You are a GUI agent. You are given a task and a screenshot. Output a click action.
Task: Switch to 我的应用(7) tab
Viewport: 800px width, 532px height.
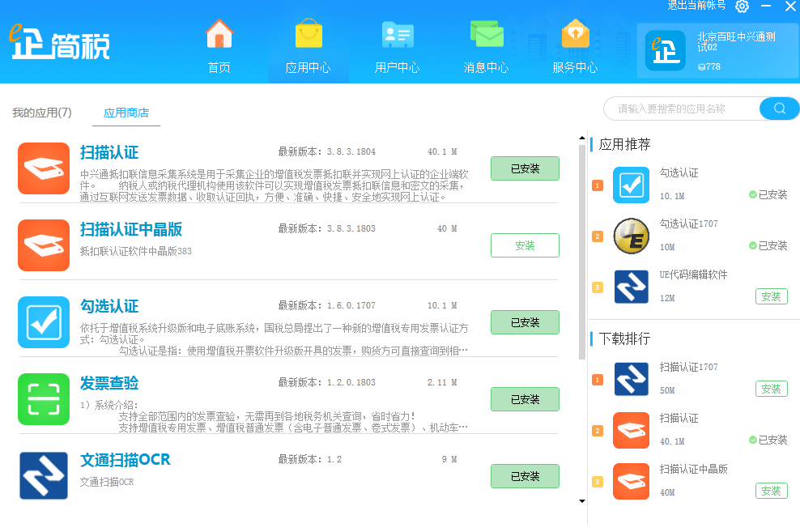pos(42,113)
